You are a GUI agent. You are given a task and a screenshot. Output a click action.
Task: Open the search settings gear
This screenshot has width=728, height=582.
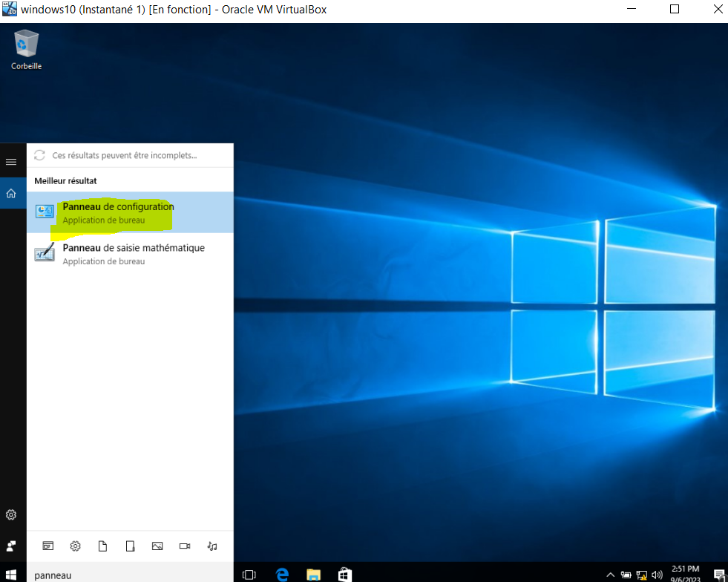click(11, 514)
